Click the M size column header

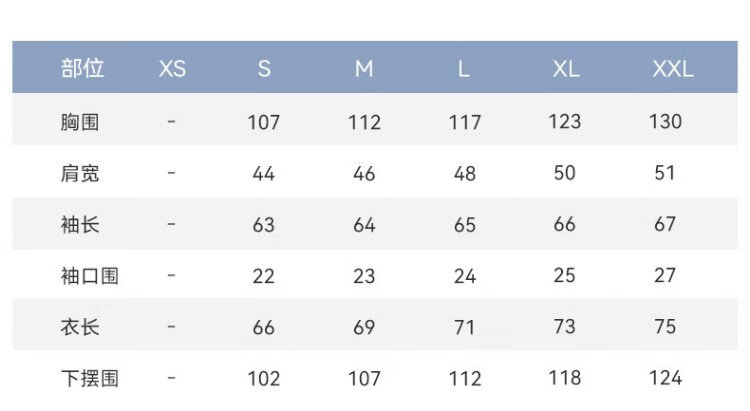pos(364,69)
